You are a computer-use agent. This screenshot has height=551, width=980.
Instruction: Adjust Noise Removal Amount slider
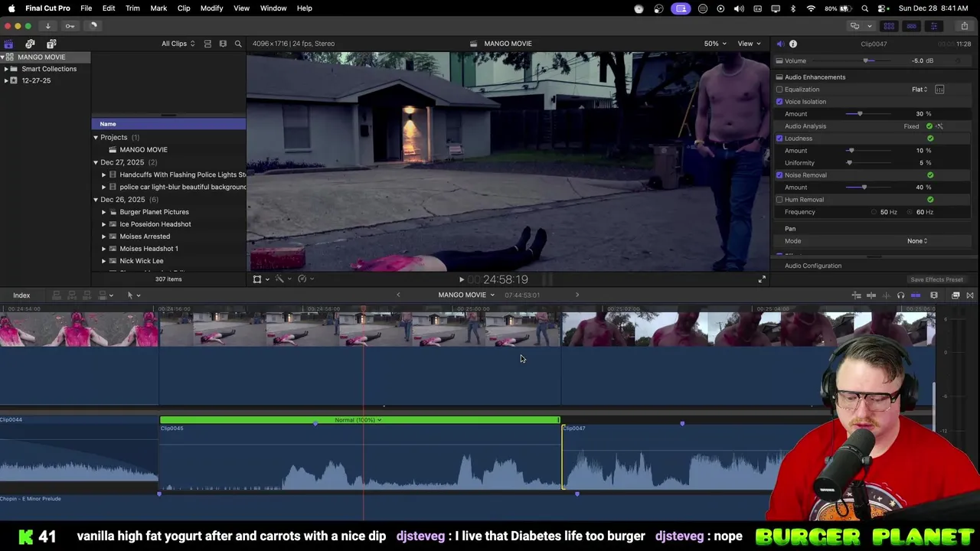point(864,187)
